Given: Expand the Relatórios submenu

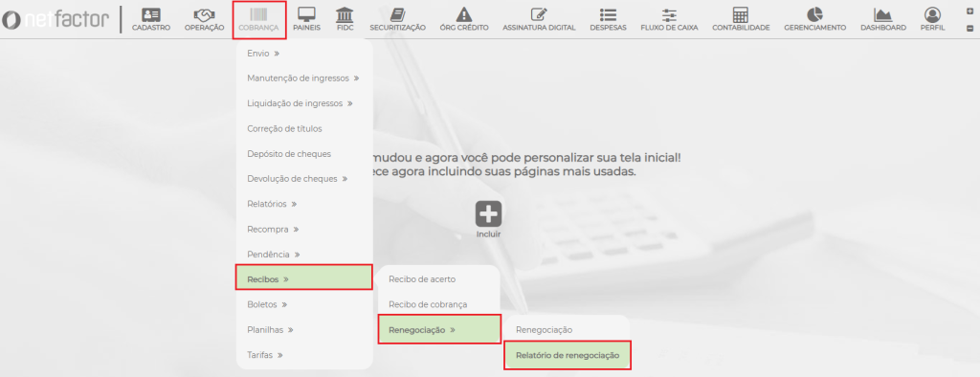Looking at the screenshot, I should pyautogui.click(x=272, y=204).
